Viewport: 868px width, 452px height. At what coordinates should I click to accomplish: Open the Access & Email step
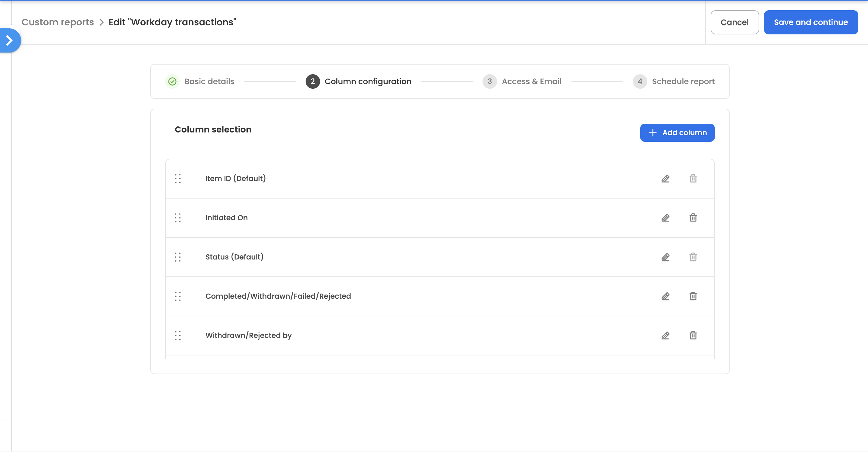coord(531,81)
